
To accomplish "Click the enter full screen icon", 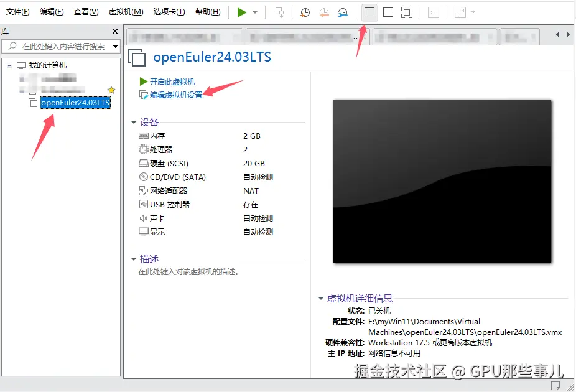I will point(406,12).
